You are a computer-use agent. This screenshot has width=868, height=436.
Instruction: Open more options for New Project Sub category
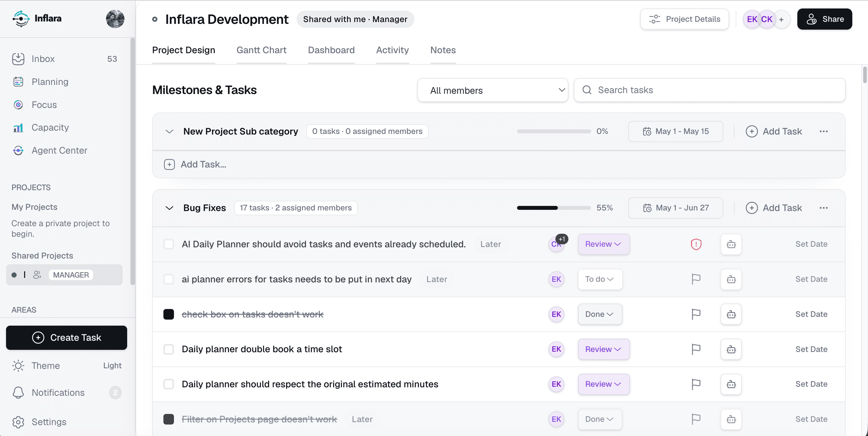pyautogui.click(x=824, y=131)
